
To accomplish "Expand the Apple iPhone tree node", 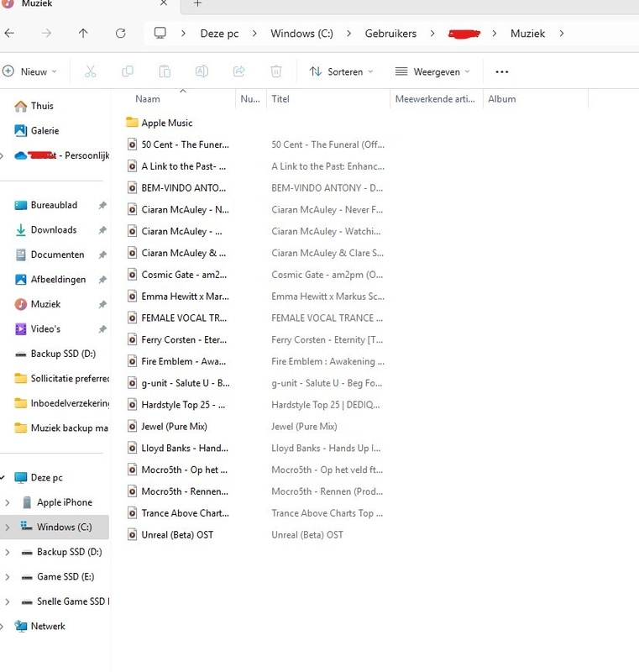I will click(x=8, y=502).
